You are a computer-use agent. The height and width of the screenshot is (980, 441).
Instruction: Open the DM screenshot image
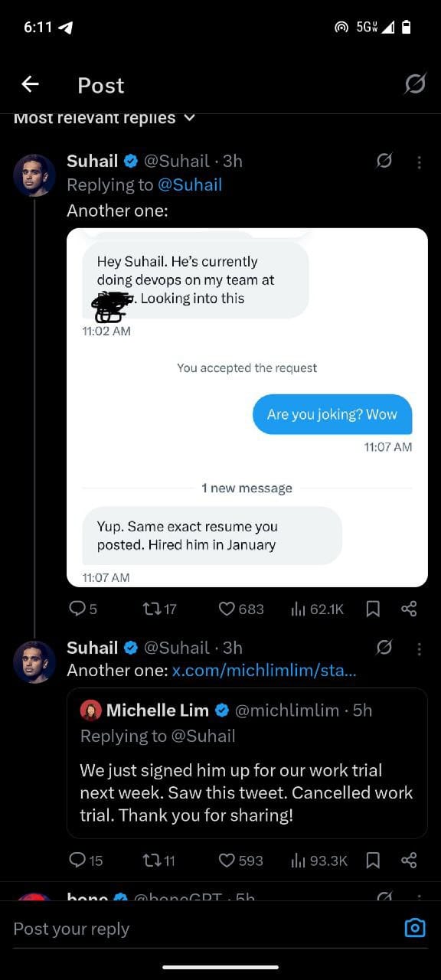pyautogui.click(x=247, y=407)
